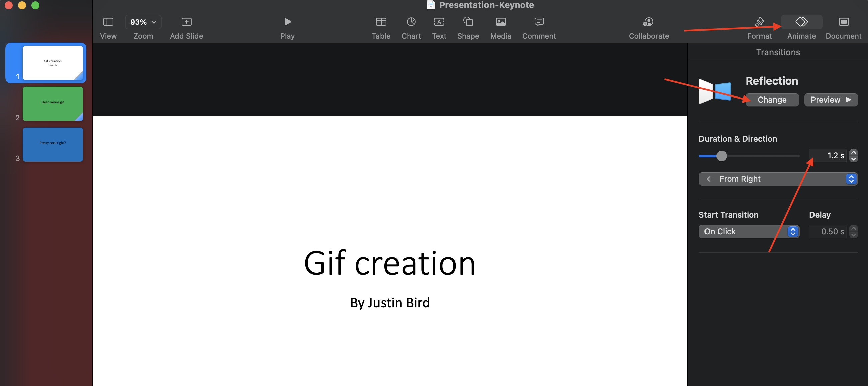Click the Add Slide icon
Image resolution: width=868 pixels, height=386 pixels.
tap(186, 22)
